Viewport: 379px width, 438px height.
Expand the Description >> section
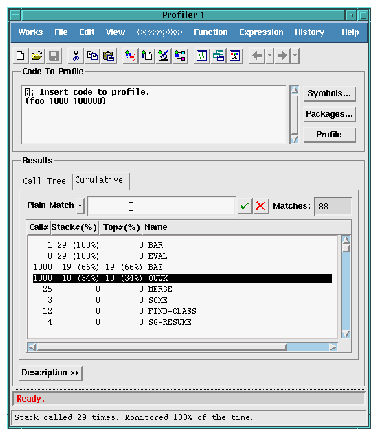point(50,372)
